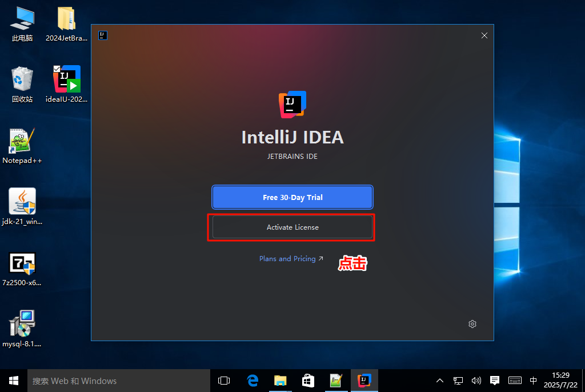Screen dimensions: 585x392
Task: Start the Free 30-Day Trial
Action: [292, 197]
